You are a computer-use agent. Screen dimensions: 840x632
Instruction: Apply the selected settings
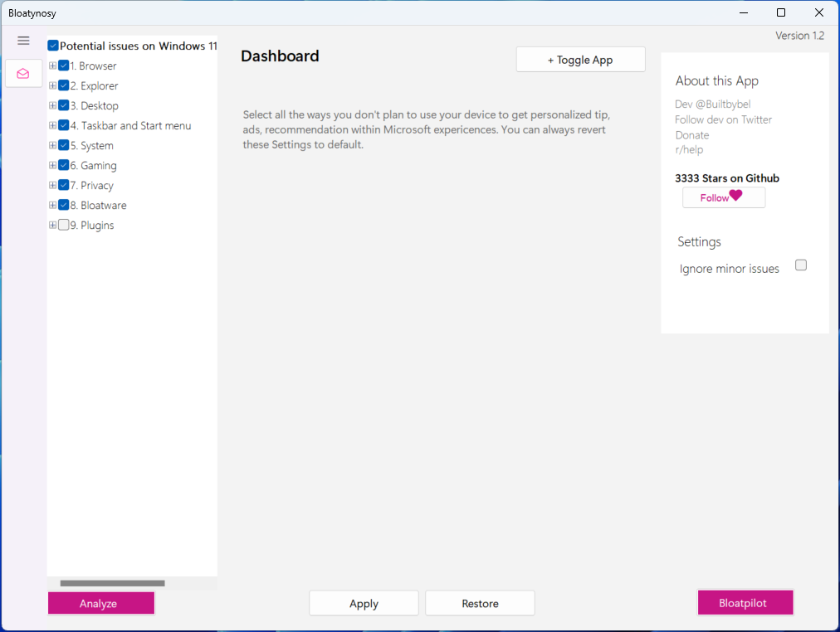[364, 603]
